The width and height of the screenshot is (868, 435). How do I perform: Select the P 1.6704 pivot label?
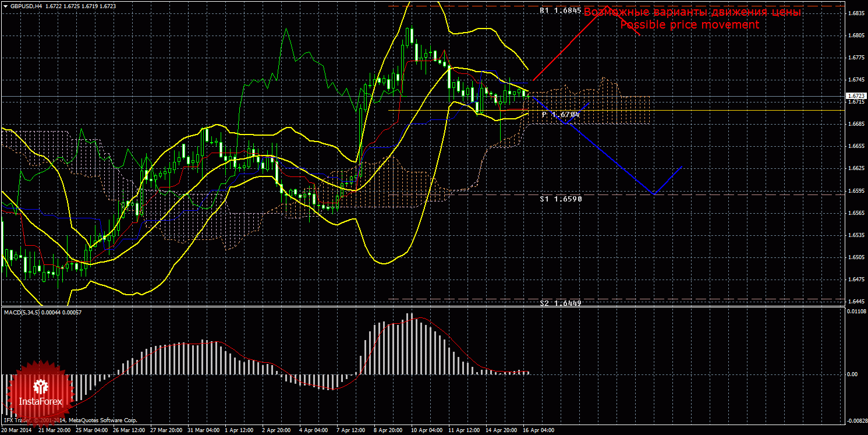pyautogui.click(x=561, y=115)
